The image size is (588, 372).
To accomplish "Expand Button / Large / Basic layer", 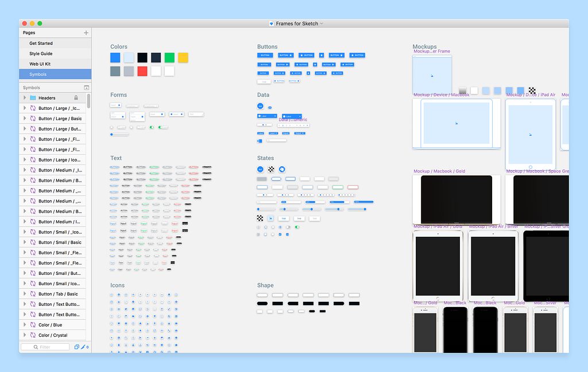I will 24,118.
